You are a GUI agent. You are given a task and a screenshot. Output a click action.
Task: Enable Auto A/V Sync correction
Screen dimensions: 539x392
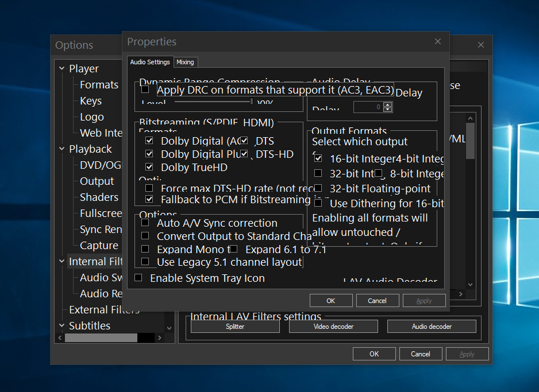[x=145, y=223]
